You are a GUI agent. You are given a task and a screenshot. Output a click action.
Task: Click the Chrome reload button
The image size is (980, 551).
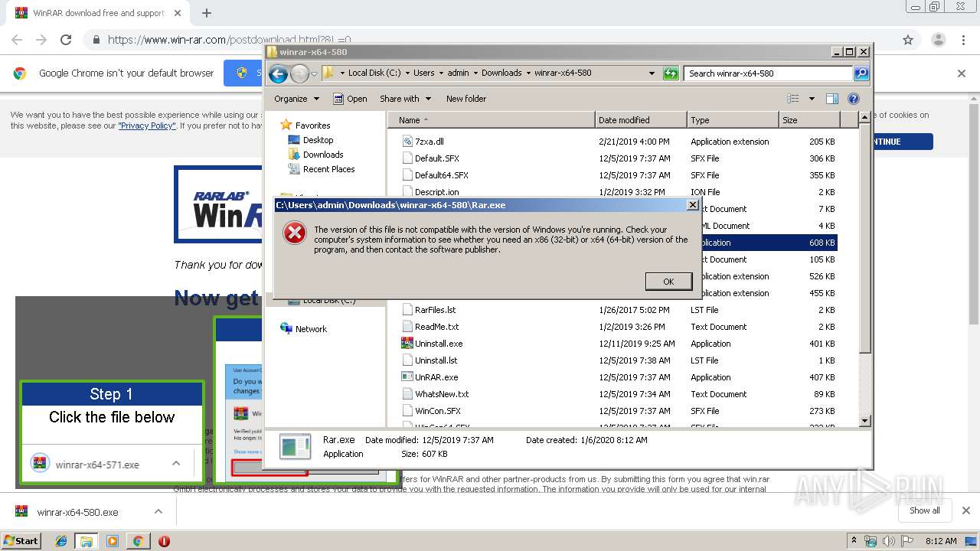(66, 40)
